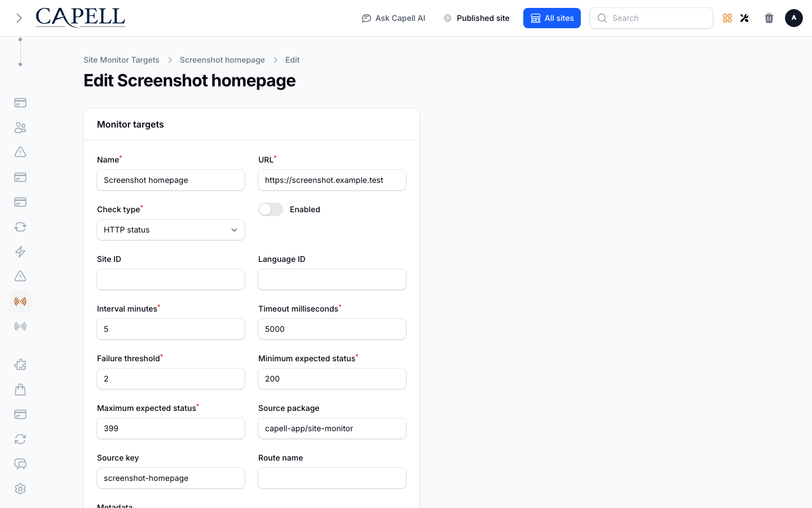Focus the Site ID field

(x=171, y=279)
